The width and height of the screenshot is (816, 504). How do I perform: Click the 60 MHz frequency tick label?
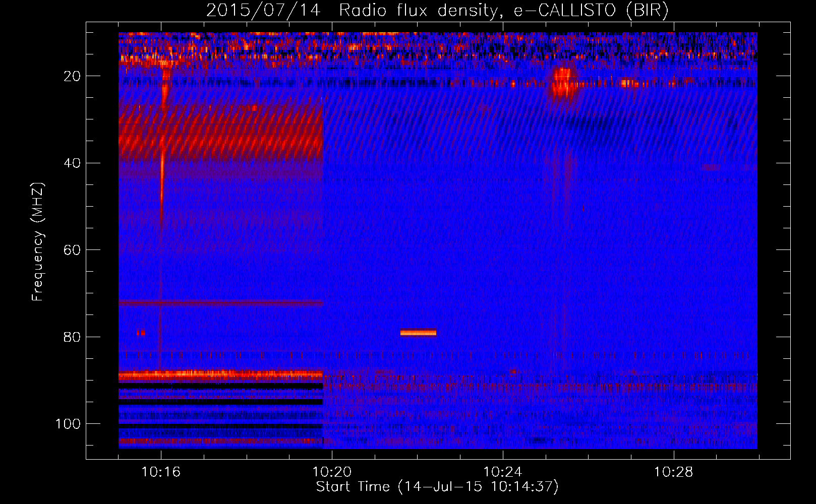72,250
